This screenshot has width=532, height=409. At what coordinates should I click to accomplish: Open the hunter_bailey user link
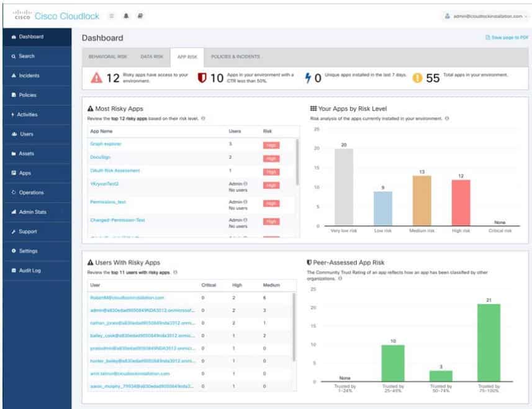point(143,361)
